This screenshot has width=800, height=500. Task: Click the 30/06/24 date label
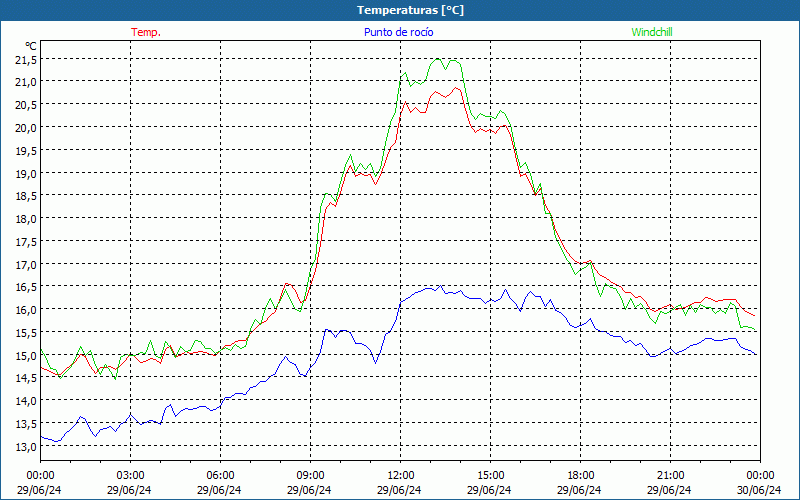point(759,490)
